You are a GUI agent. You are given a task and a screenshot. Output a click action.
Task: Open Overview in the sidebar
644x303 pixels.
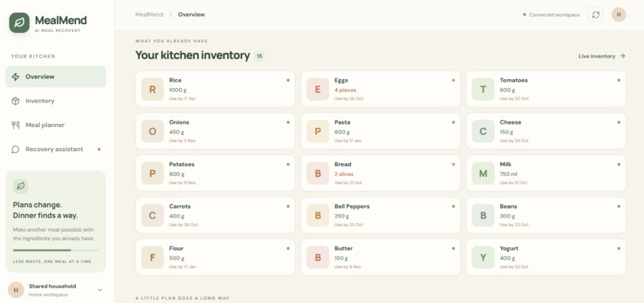pos(56,77)
